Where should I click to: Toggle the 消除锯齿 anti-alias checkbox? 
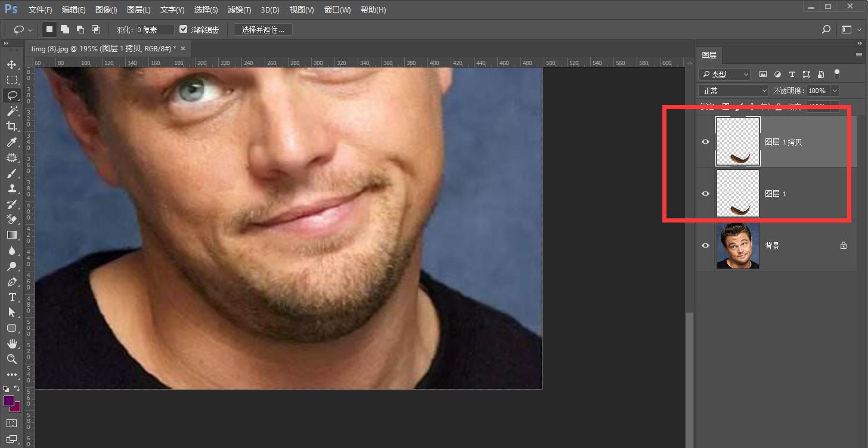(184, 29)
